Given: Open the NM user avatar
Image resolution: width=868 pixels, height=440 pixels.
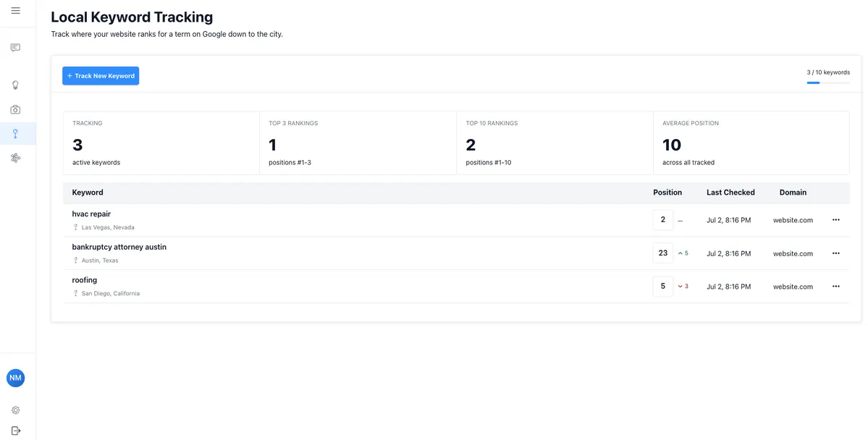Looking at the screenshot, I should [15, 378].
